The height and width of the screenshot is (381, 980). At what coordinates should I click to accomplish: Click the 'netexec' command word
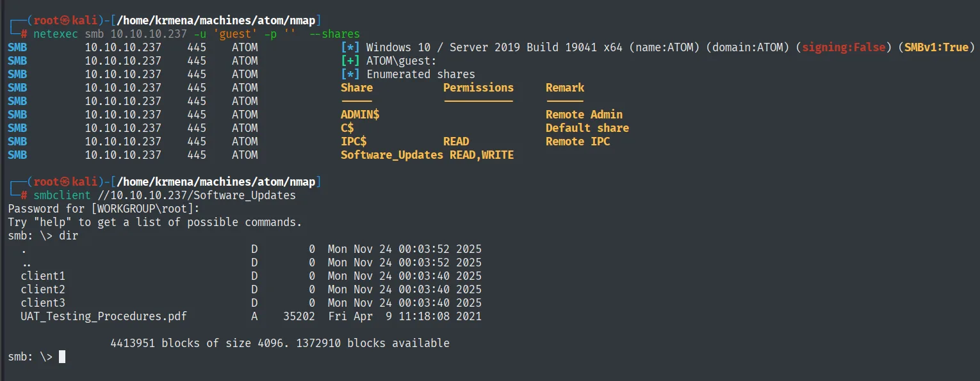point(56,34)
